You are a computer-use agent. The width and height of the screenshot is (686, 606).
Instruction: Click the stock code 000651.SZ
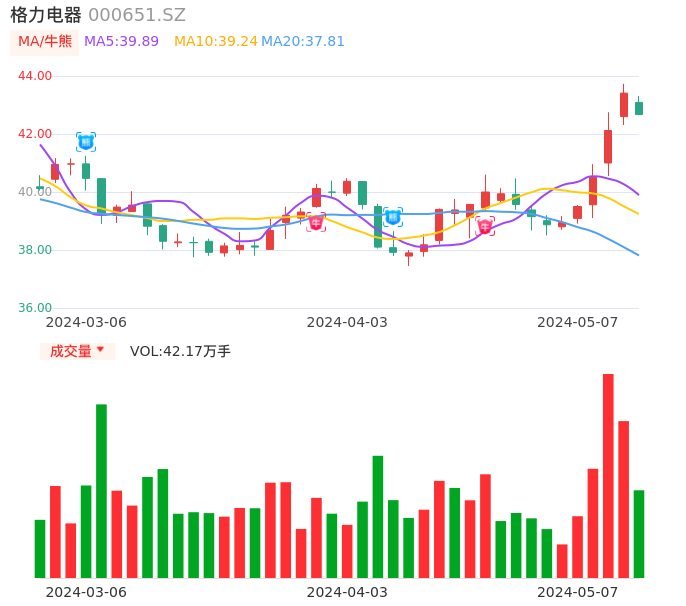(x=137, y=15)
